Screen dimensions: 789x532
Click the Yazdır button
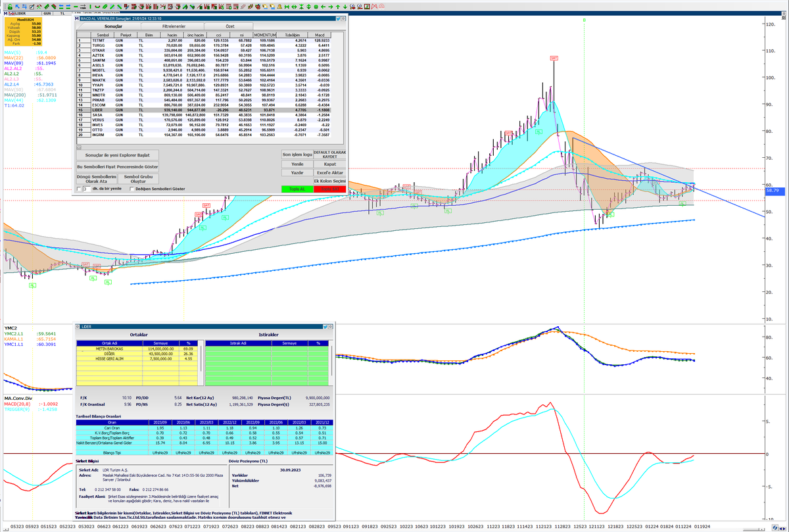click(x=297, y=172)
